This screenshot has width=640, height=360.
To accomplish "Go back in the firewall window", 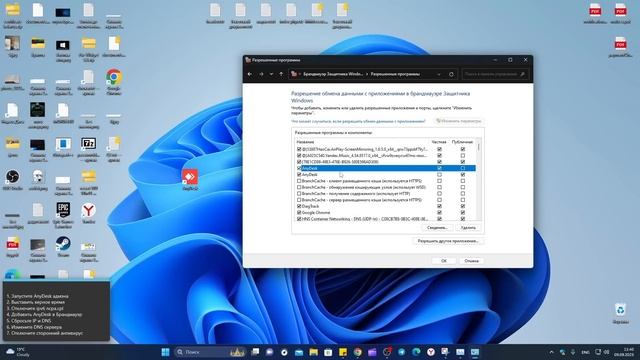I will pos(250,74).
